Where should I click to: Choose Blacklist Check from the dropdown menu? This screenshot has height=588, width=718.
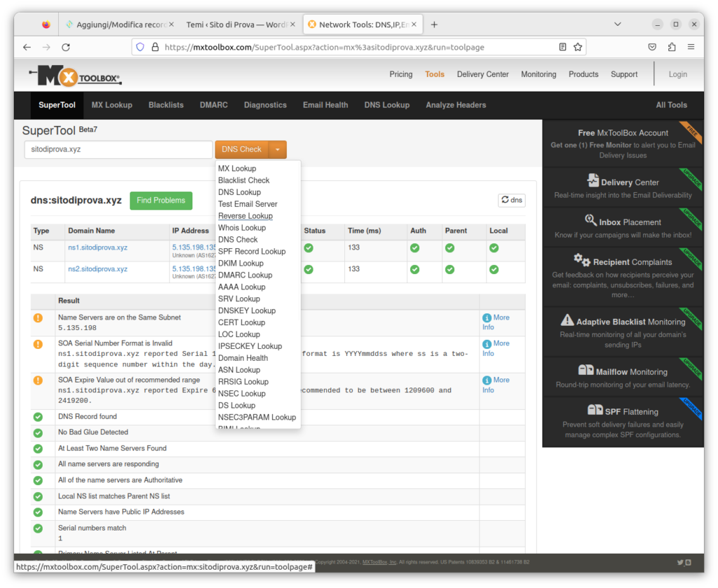pyautogui.click(x=243, y=180)
